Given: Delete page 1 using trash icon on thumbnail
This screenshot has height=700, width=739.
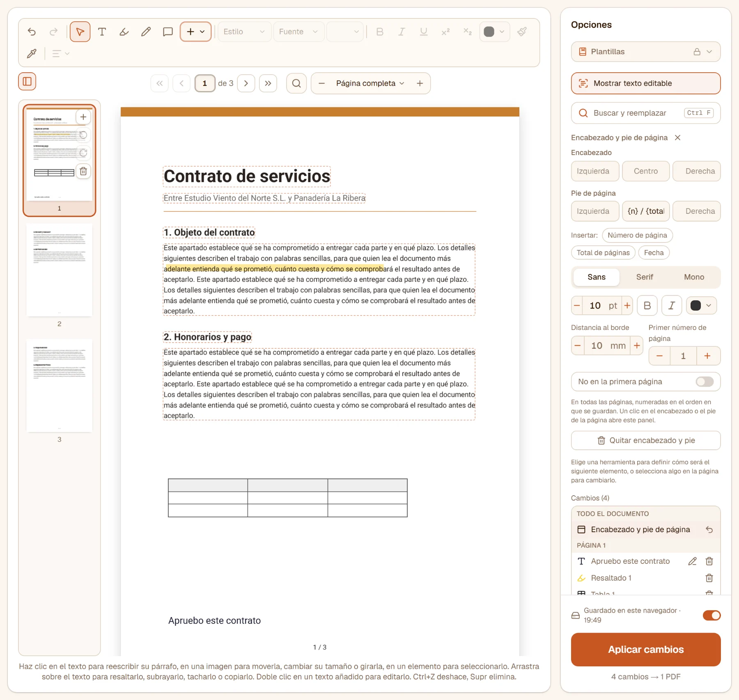Looking at the screenshot, I should (83, 171).
